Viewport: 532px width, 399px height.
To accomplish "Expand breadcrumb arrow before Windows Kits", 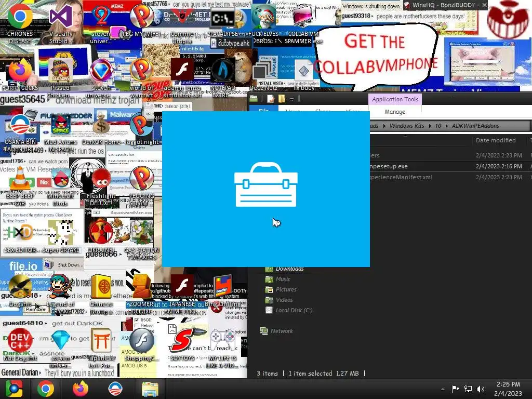I will pyautogui.click(x=384, y=126).
